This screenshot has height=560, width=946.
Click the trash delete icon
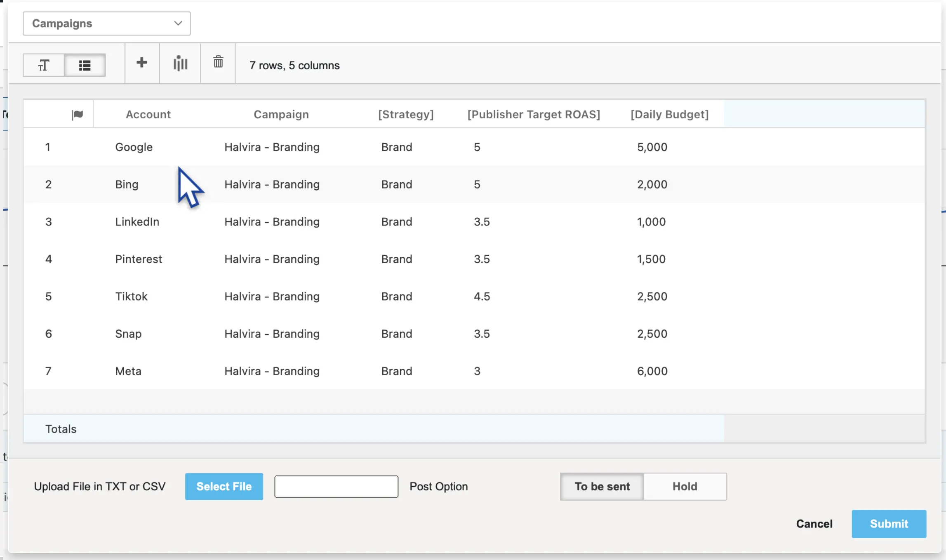click(x=218, y=62)
